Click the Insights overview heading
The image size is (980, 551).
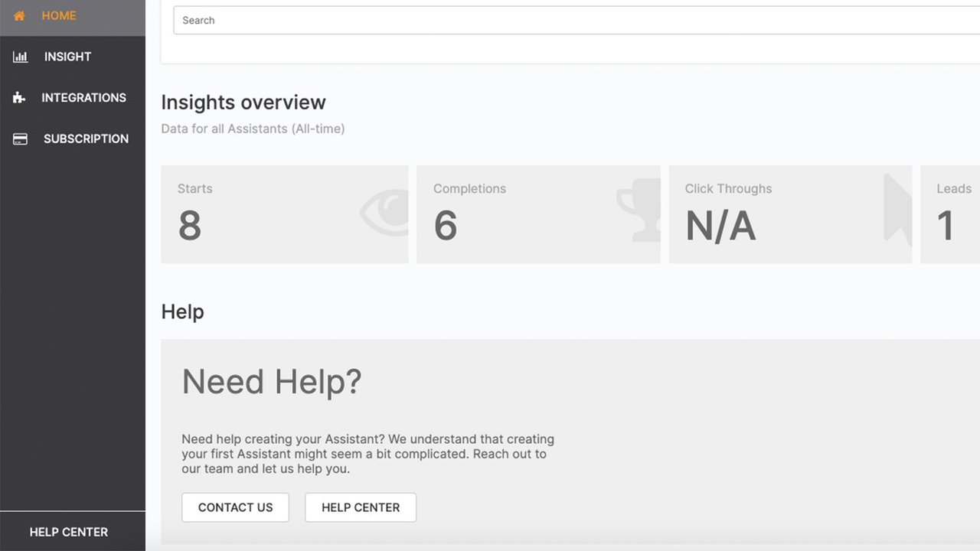[243, 103]
